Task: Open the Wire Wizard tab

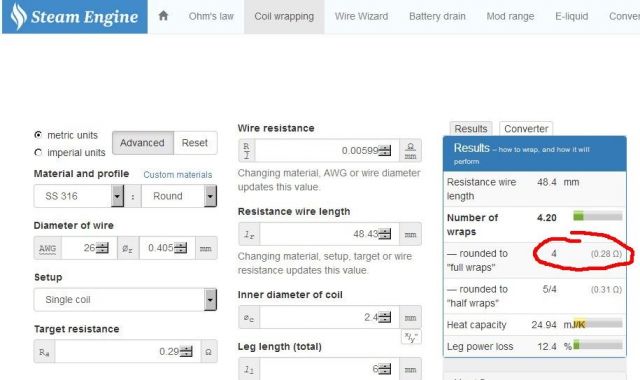Action: 361,16
